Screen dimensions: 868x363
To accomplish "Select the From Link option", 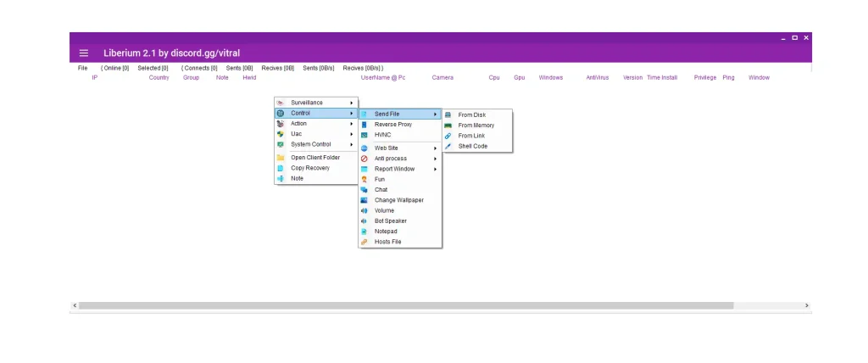I will pyautogui.click(x=477, y=136).
